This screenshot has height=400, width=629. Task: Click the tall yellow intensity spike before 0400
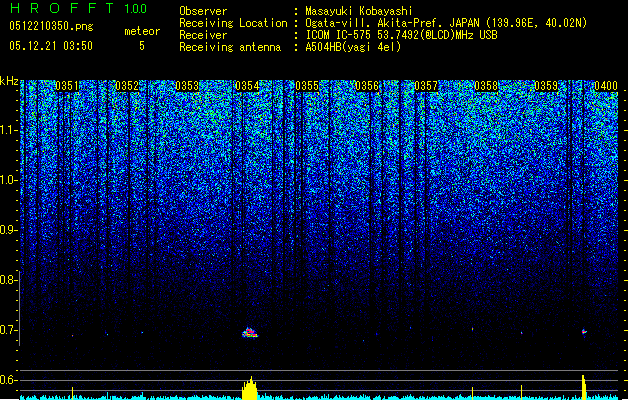tap(584, 387)
